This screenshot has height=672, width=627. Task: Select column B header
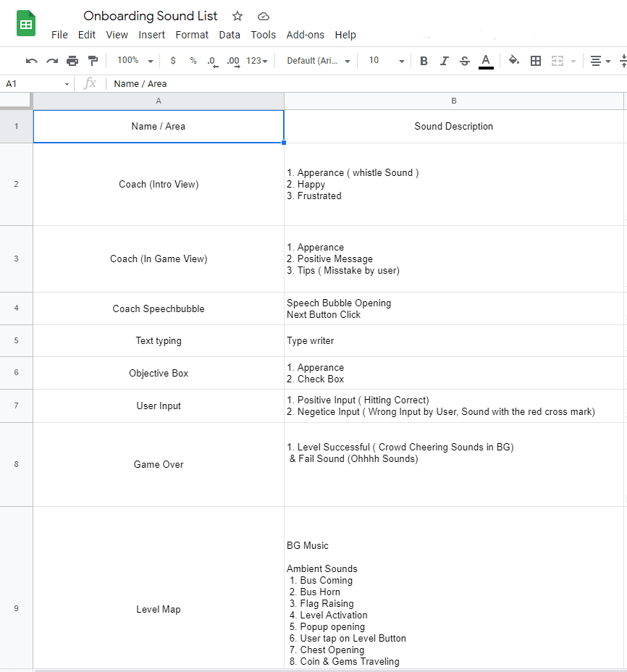click(454, 101)
